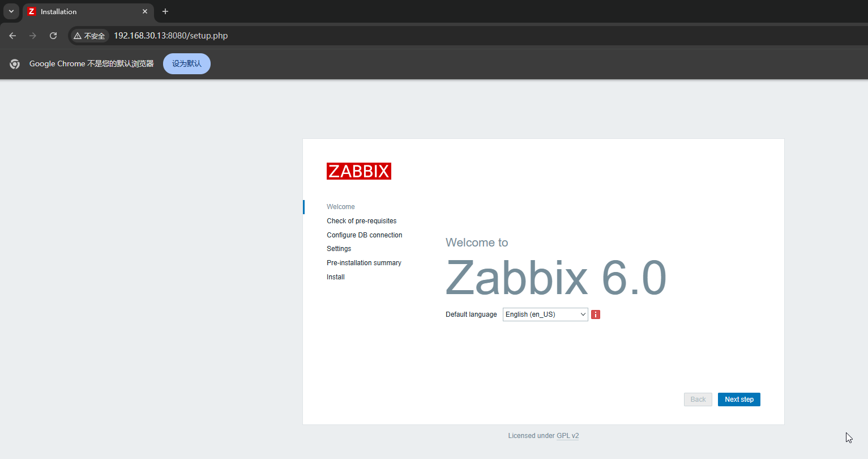Select the Installation browser tab
Image resolution: width=868 pixels, height=459 pixels.
[x=88, y=11]
